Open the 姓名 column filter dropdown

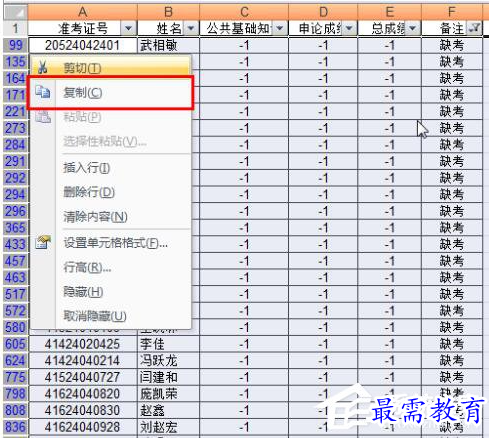(191, 29)
